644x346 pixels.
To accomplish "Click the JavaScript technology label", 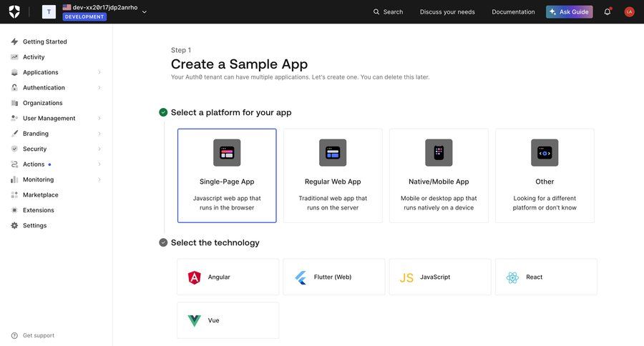I will (435, 277).
